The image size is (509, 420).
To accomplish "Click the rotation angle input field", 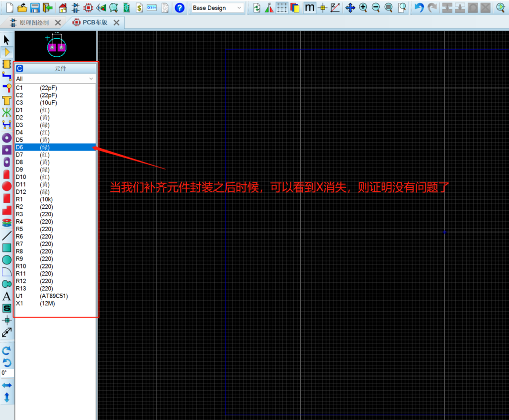I will [7, 373].
